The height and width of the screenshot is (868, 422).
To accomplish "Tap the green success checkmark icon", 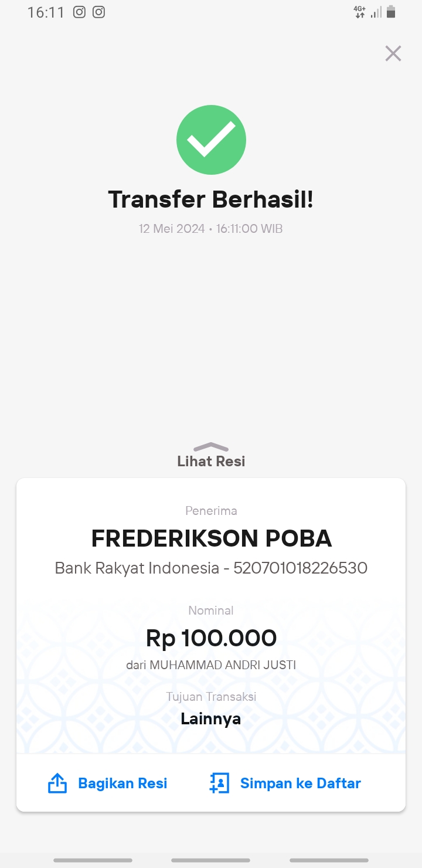I will [211, 140].
